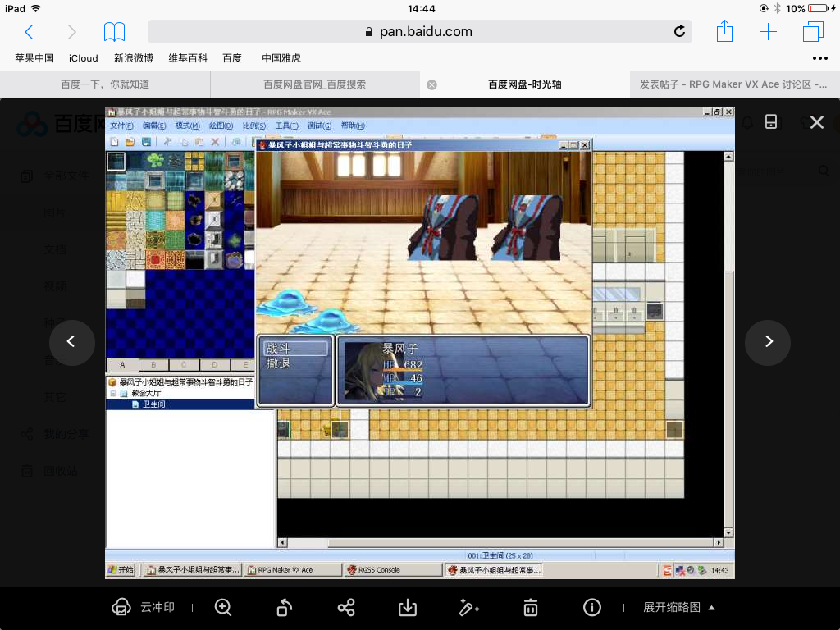Open the 新浪微博 bookmark
This screenshot has height=630, width=840.
(134, 58)
